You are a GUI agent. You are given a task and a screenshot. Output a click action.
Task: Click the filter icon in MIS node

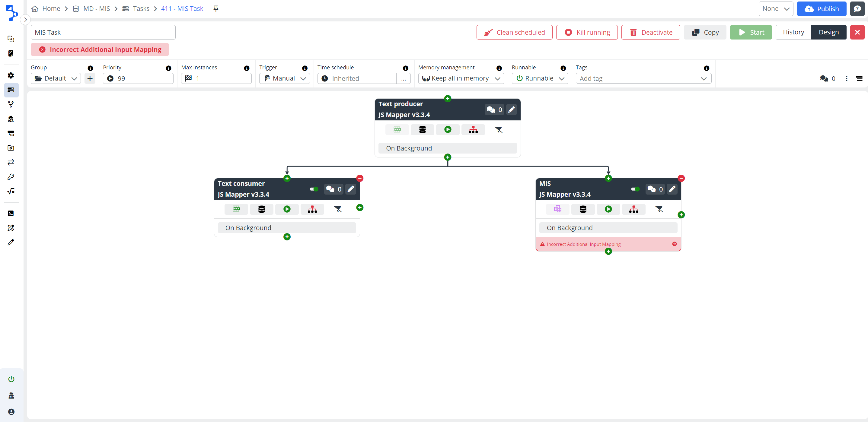(659, 209)
